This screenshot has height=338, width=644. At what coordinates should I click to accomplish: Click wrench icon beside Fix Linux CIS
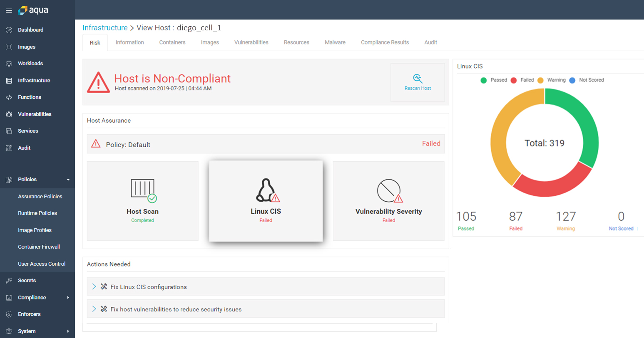[x=104, y=287]
